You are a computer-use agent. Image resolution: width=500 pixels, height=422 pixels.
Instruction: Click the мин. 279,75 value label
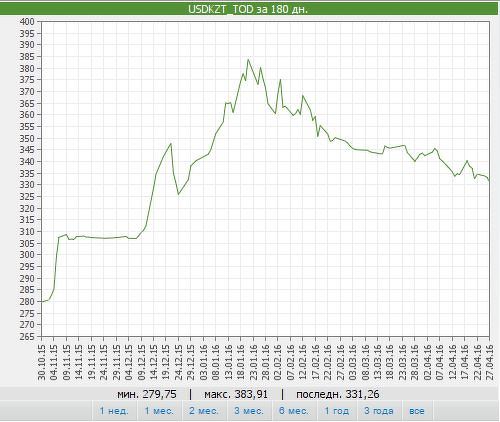click(147, 394)
